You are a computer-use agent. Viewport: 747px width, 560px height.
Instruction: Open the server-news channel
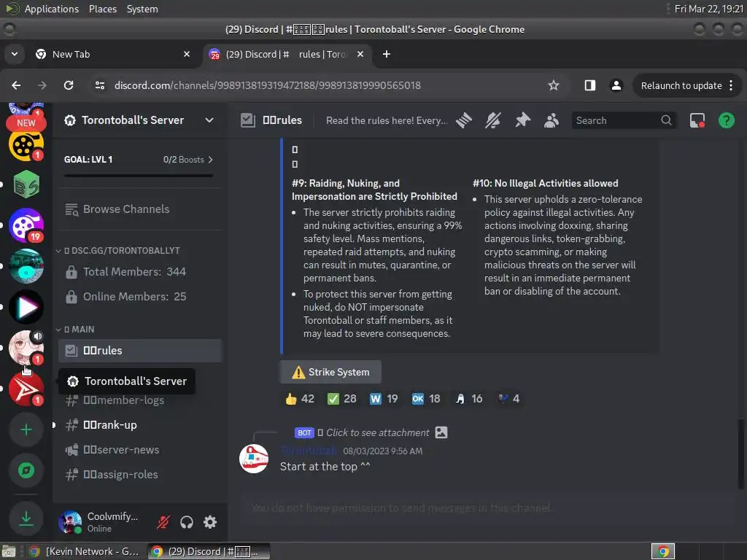tap(140, 450)
